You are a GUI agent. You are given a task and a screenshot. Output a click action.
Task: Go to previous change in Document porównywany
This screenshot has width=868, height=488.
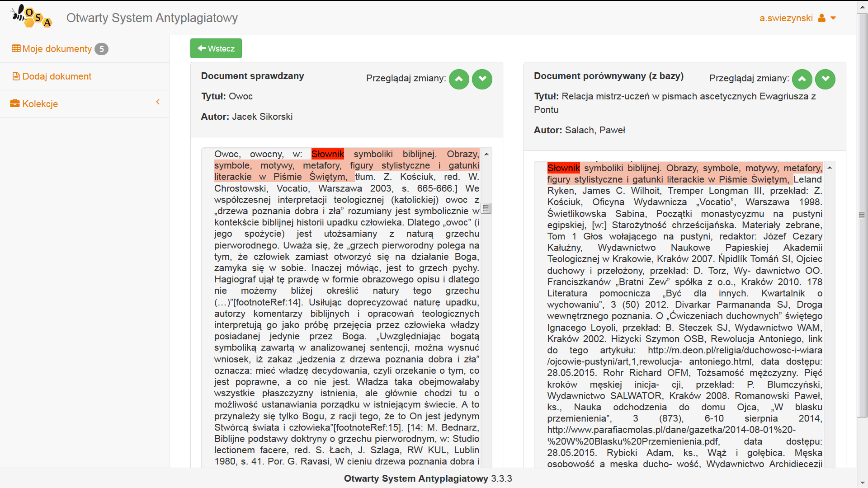802,79
